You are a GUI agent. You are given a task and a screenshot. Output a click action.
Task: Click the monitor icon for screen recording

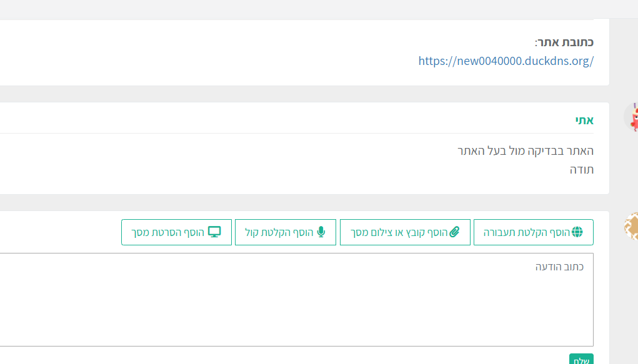(x=214, y=232)
